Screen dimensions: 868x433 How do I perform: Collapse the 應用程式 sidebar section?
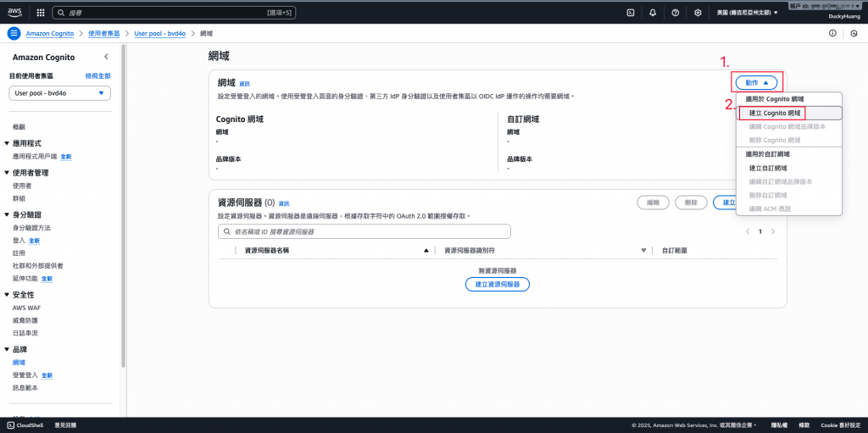point(7,143)
